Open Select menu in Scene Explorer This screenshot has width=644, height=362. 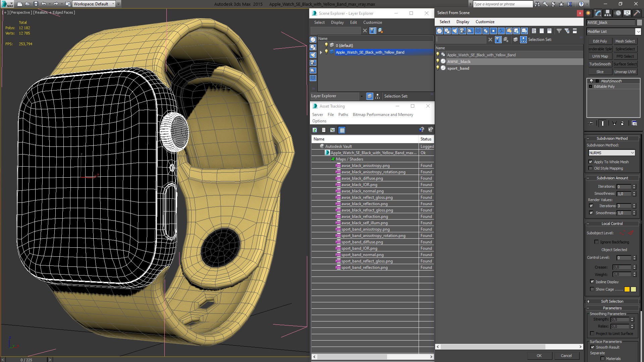coord(319,22)
